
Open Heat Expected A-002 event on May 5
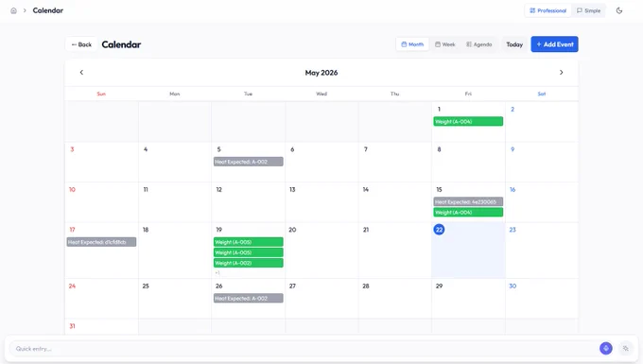248,162
